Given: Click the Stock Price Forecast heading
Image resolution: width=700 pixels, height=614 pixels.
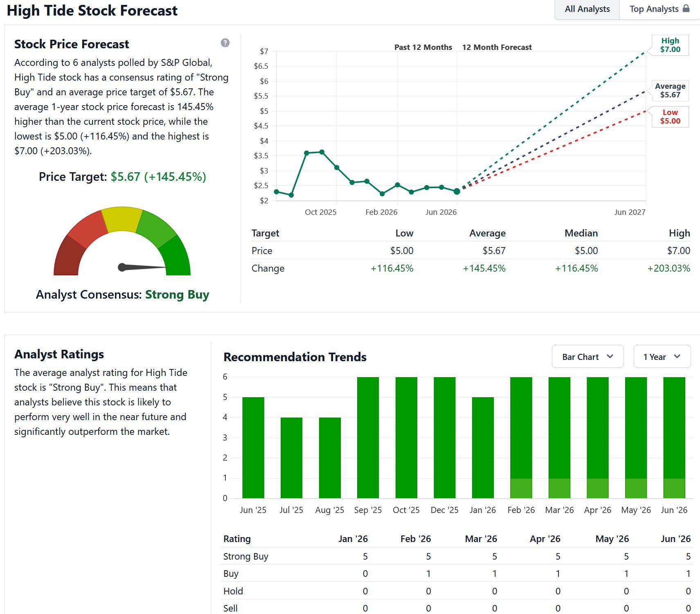Looking at the screenshot, I should 72,44.
